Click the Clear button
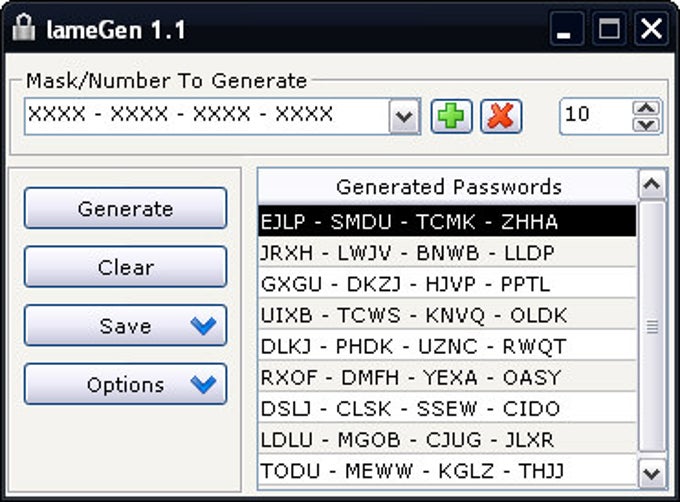 (125, 267)
